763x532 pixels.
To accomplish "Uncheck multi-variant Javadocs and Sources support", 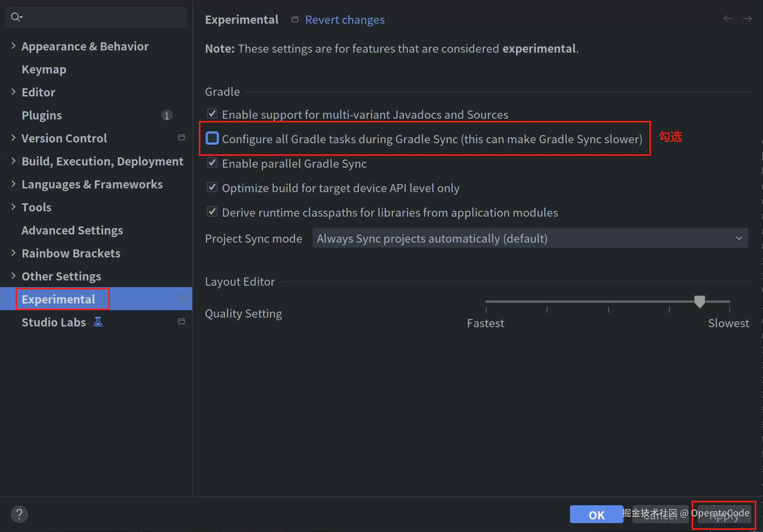I will pyautogui.click(x=212, y=114).
